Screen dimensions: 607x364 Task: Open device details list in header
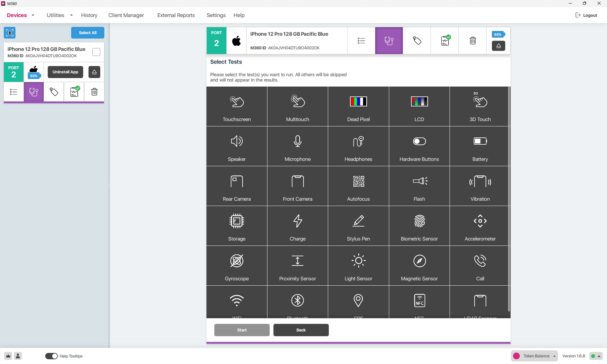361,40
